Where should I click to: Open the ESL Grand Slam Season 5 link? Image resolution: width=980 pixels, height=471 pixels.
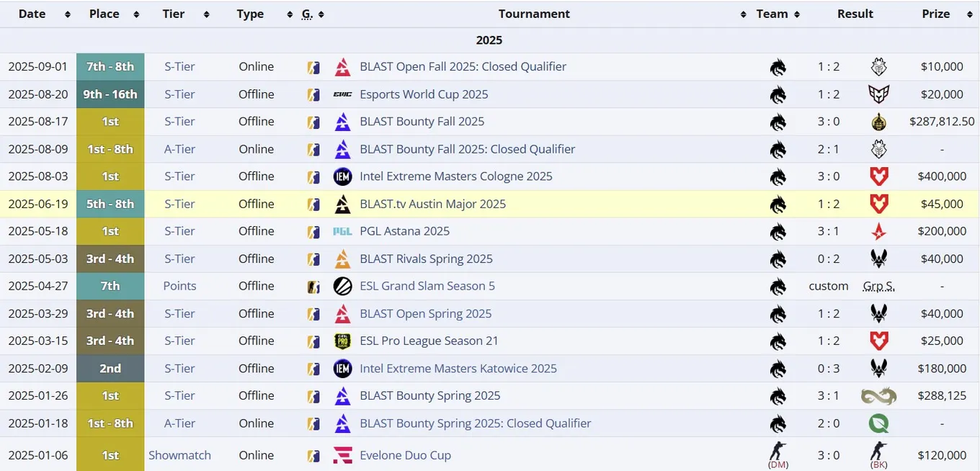pyautogui.click(x=427, y=286)
